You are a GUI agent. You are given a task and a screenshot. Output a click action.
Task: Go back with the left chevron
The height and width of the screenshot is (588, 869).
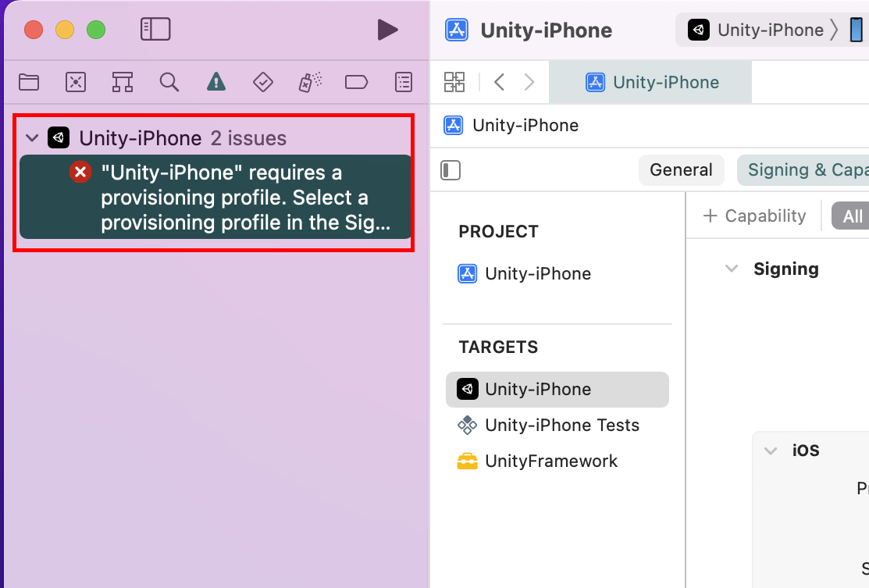click(500, 83)
